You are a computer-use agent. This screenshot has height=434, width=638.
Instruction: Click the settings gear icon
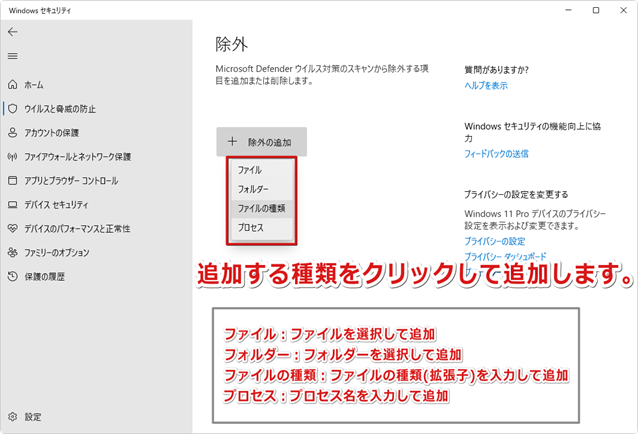pyautogui.click(x=13, y=417)
